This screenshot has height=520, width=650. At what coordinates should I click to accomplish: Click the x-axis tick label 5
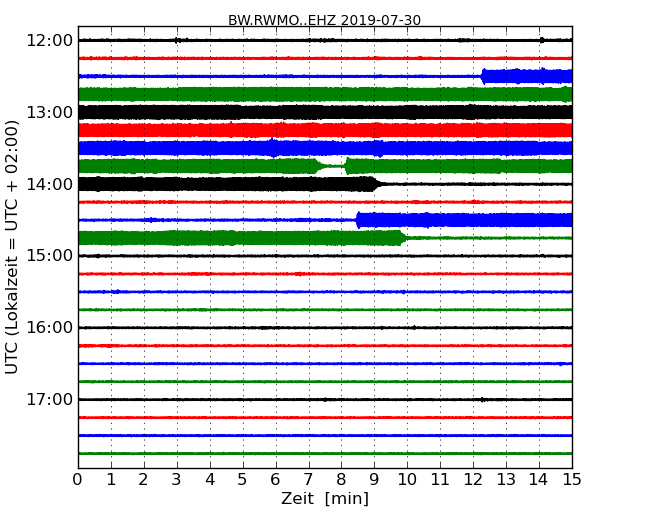(243, 480)
